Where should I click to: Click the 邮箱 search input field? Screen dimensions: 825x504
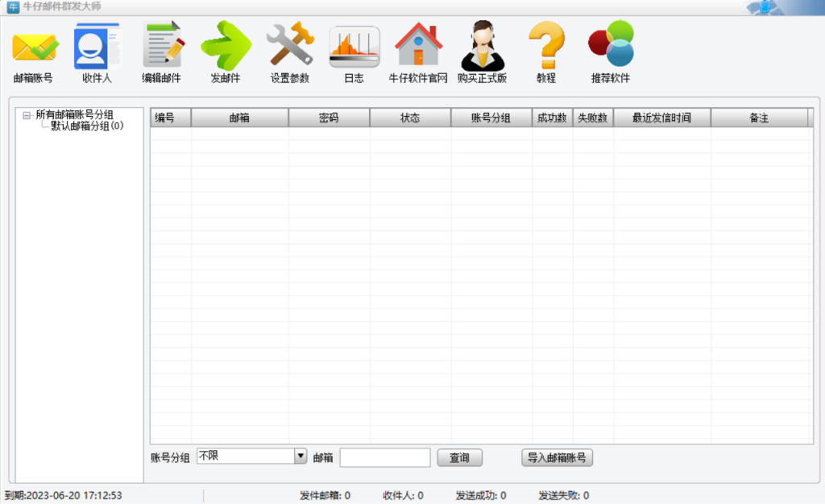tap(385, 457)
